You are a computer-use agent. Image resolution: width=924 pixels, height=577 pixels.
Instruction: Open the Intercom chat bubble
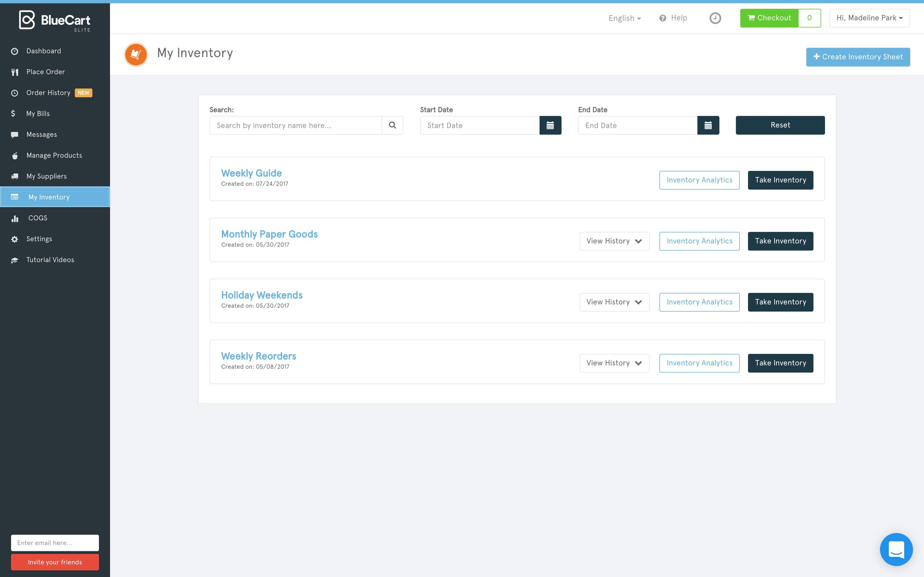(x=897, y=550)
